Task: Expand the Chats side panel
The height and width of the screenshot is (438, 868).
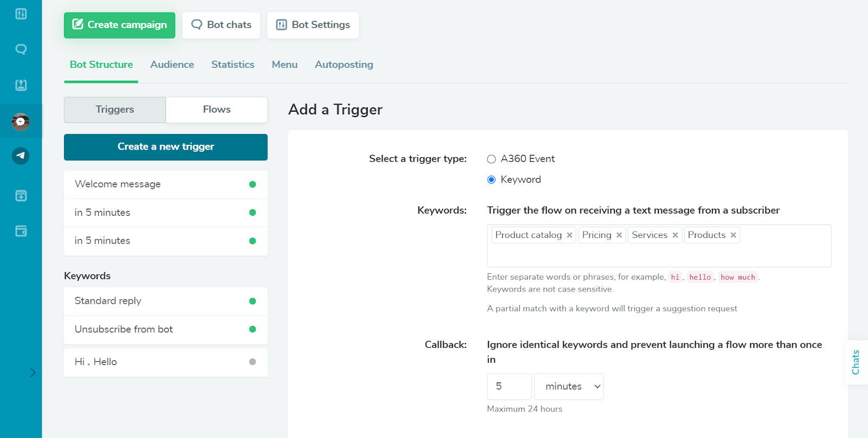Action: coord(856,362)
